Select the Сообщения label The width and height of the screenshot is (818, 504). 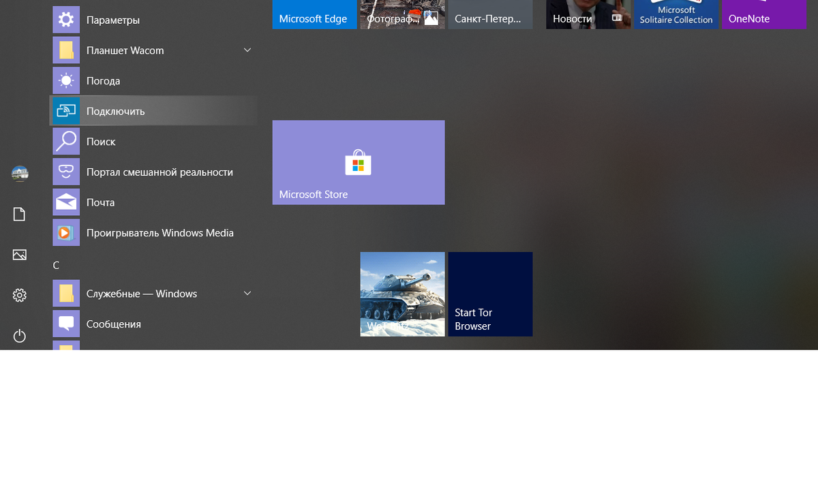[114, 324]
